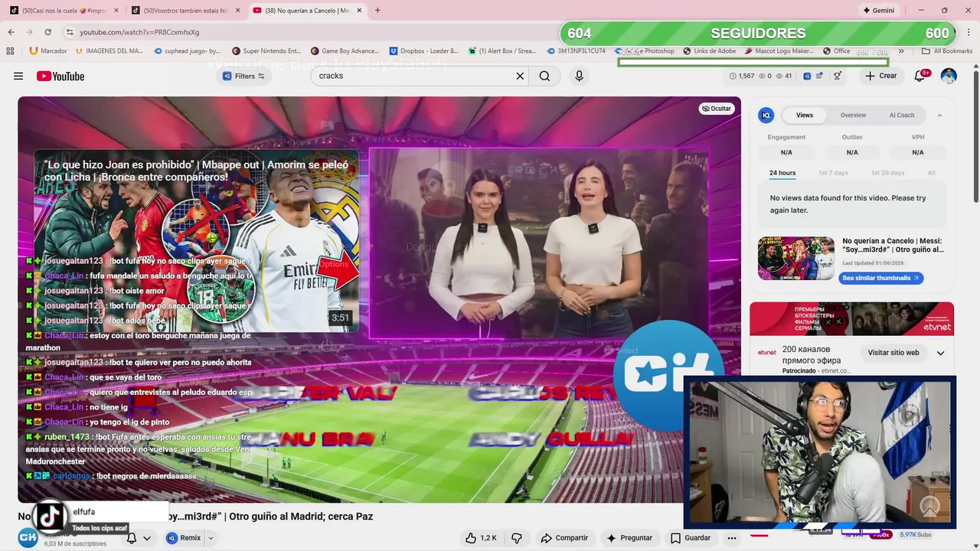This screenshot has width=980, height=551.
Task: Go forward in browser history
Action: point(29,32)
